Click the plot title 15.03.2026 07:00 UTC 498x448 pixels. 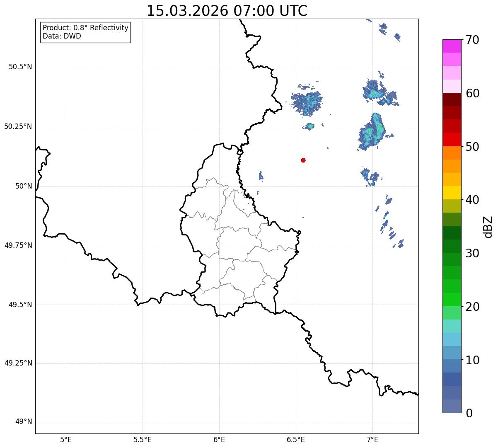click(x=227, y=11)
